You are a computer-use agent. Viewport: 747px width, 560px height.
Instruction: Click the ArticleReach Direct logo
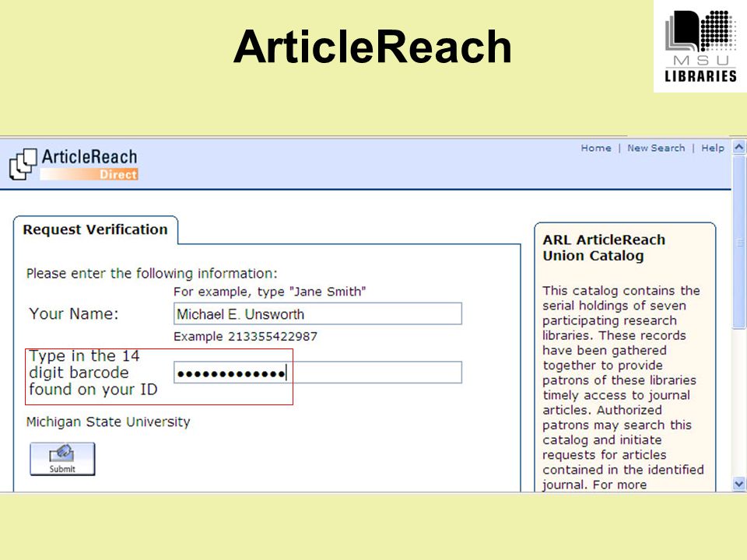coord(74,164)
